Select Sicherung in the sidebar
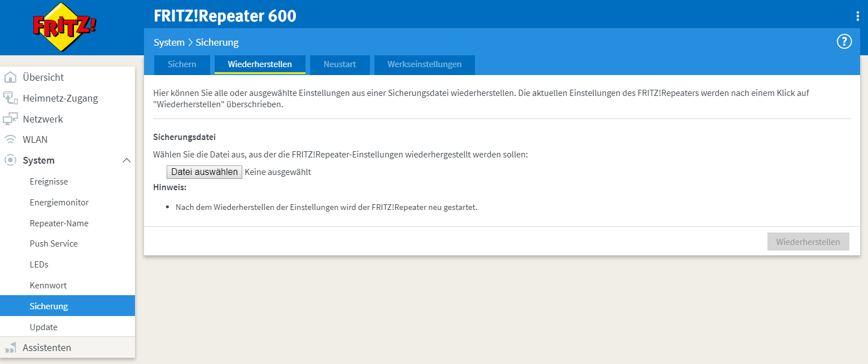868x364 pixels. coord(67,306)
